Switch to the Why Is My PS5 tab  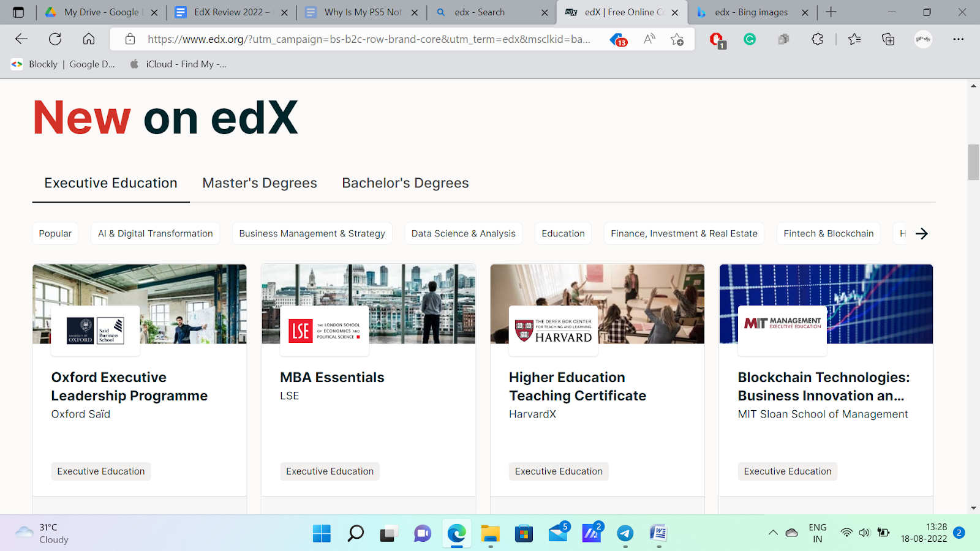pyautogui.click(x=362, y=12)
